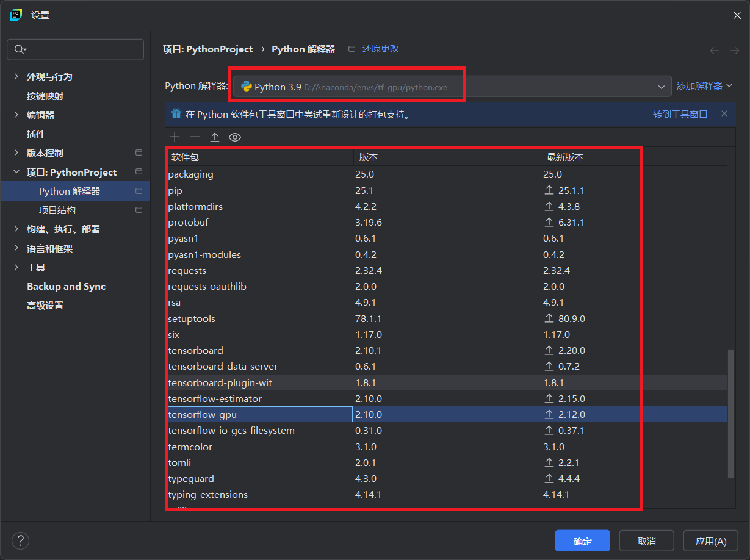Select the typing-extensions package row
The width and height of the screenshot is (750, 560).
tap(446, 495)
